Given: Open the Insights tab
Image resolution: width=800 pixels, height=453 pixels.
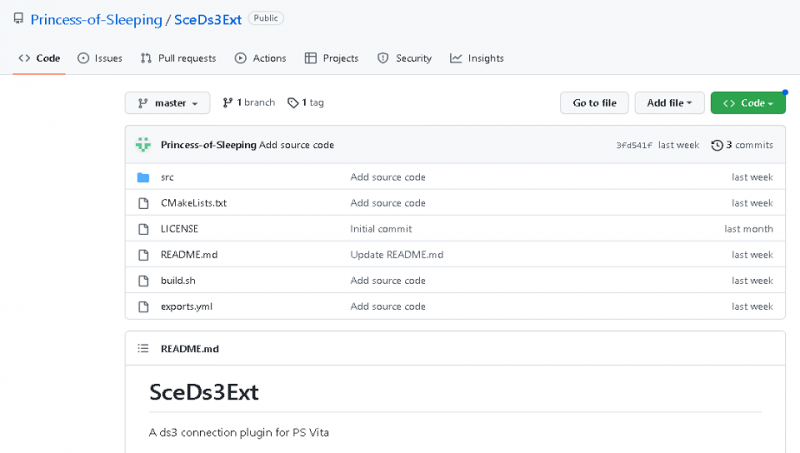Looking at the screenshot, I should click(477, 58).
